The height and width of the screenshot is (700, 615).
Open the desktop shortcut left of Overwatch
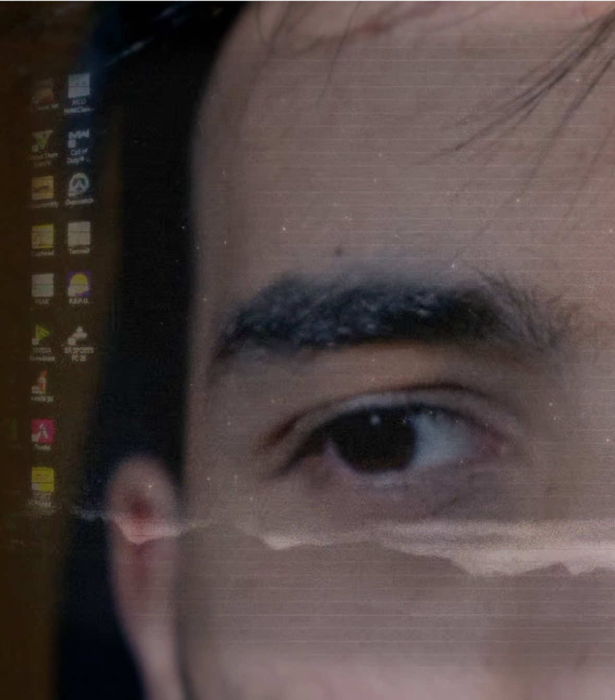click(x=43, y=192)
